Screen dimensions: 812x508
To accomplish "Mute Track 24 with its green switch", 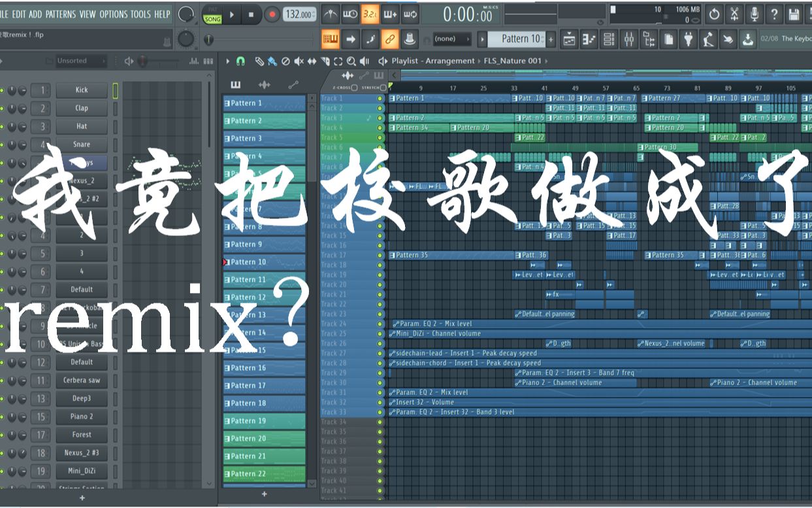I will pyautogui.click(x=380, y=324).
